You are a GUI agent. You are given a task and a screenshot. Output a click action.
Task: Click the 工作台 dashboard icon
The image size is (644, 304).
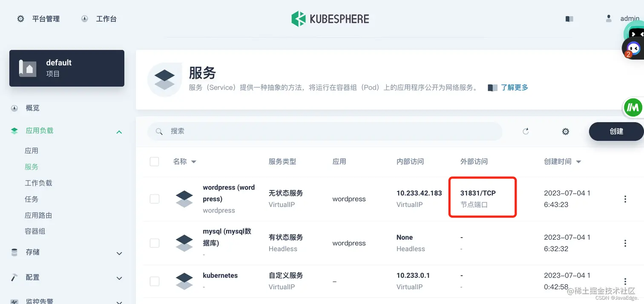coord(84,19)
